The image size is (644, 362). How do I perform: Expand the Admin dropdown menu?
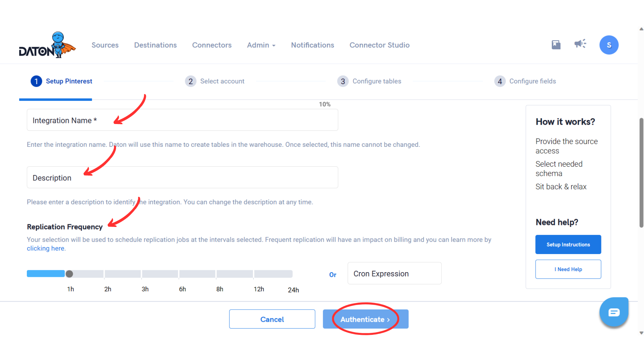coord(261,45)
